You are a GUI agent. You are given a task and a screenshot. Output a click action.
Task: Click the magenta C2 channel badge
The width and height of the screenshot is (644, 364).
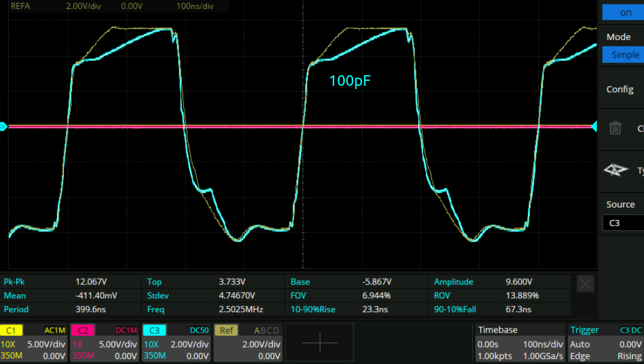coord(83,330)
